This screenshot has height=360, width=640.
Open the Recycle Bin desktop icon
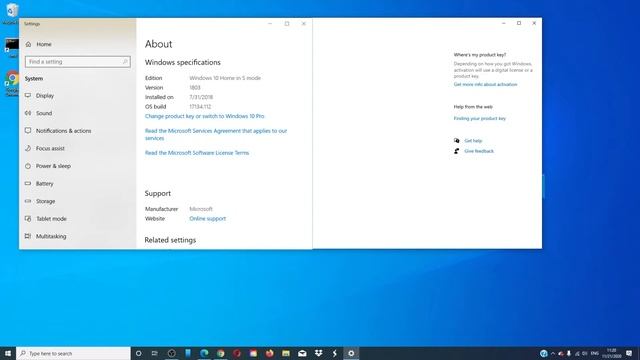pos(12,13)
